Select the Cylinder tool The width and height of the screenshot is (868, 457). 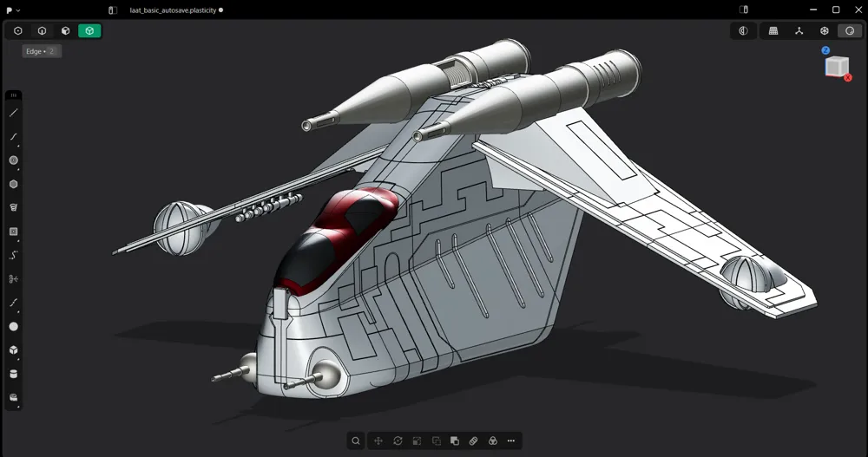pos(14,374)
